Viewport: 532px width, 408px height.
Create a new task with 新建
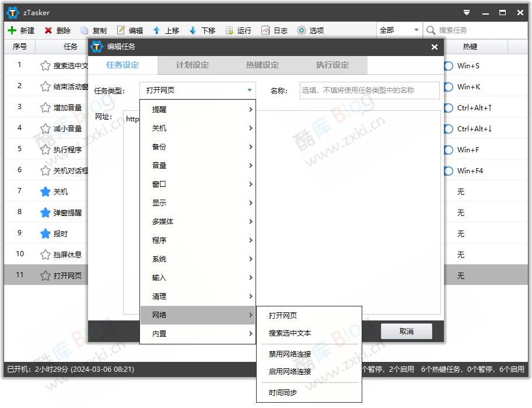22,30
